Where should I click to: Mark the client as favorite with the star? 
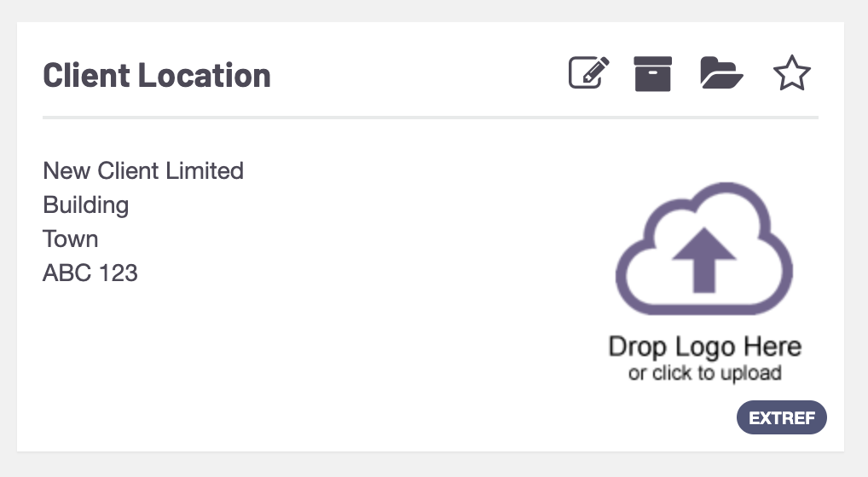pos(791,73)
